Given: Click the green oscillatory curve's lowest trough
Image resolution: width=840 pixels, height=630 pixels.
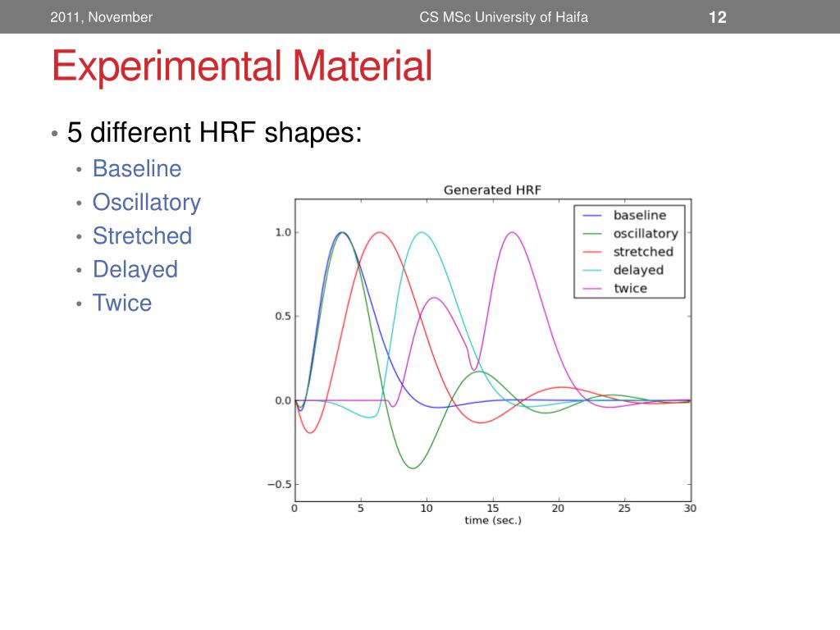Looking at the screenshot, I should (413, 468).
